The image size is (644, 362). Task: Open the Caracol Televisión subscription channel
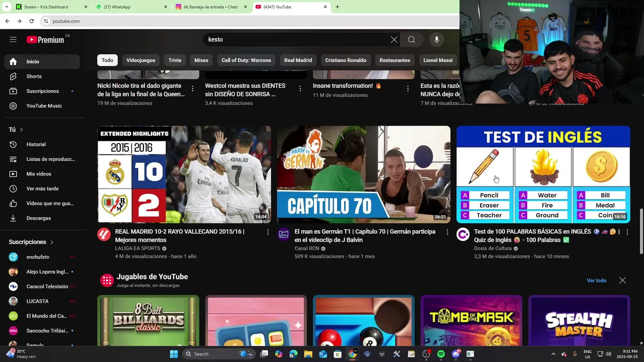(42, 287)
